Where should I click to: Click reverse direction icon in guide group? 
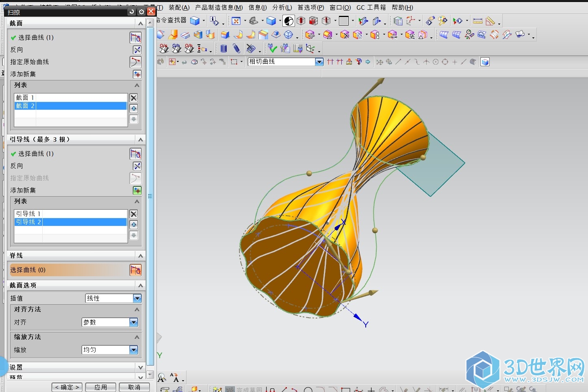(x=137, y=166)
